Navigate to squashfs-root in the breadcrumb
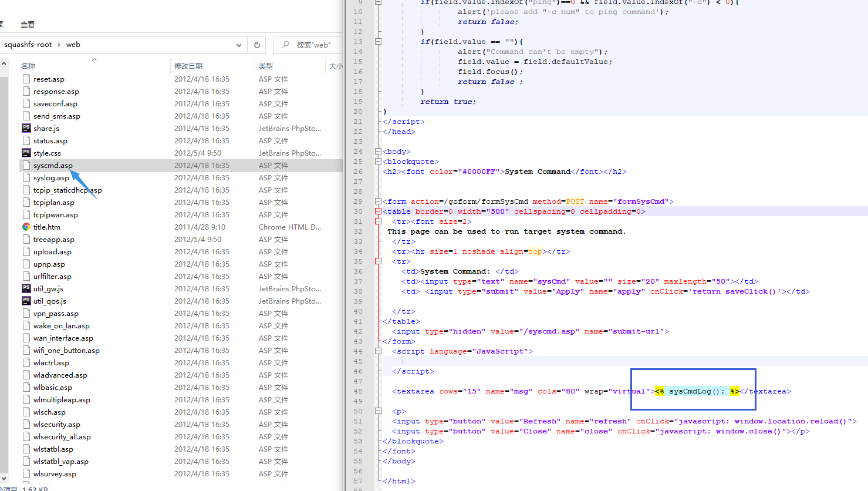 pos(28,45)
